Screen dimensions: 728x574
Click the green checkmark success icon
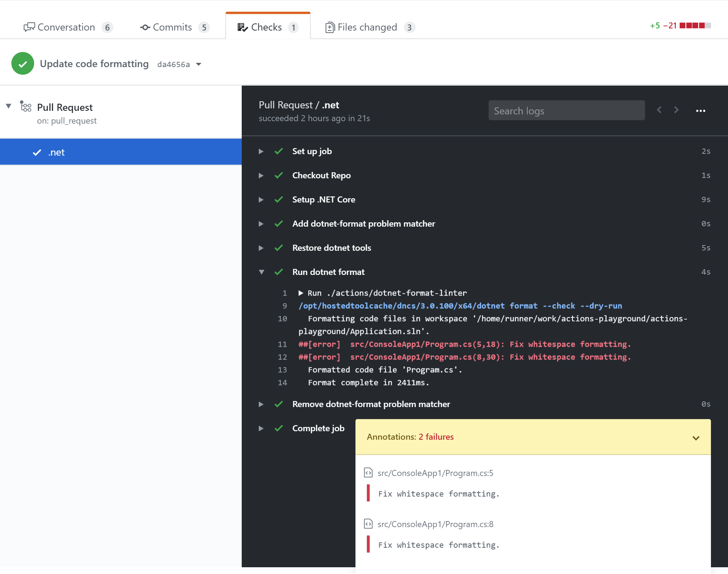(22, 64)
